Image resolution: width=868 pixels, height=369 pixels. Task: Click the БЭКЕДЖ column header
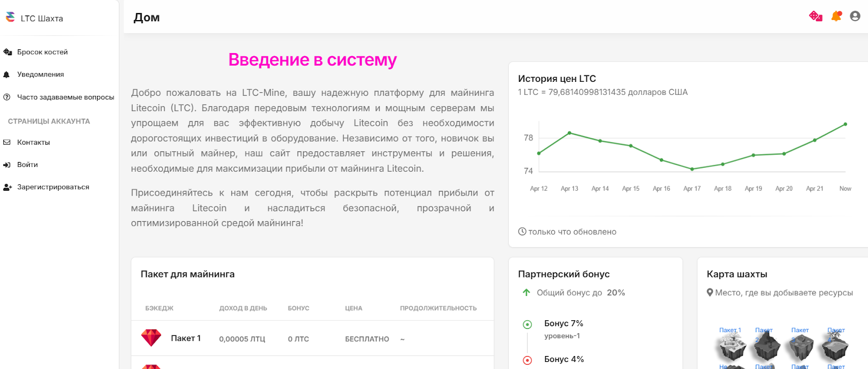[159, 308]
